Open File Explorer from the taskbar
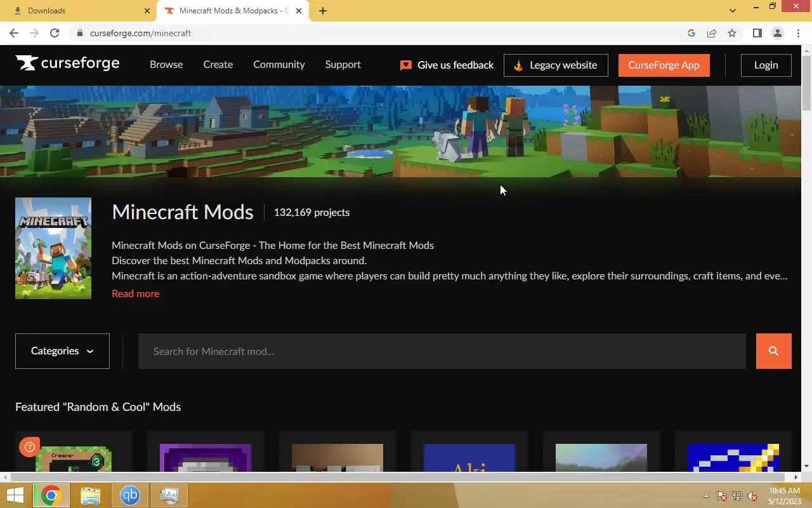 point(90,495)
